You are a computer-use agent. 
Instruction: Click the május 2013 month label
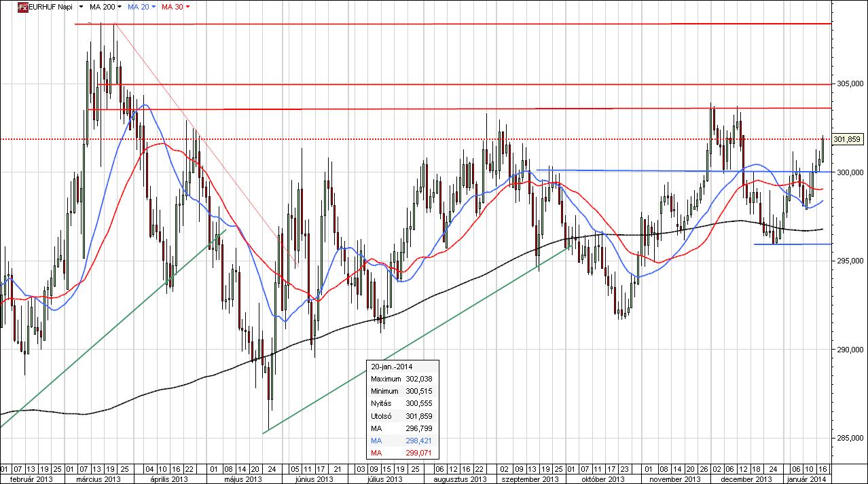244,479
